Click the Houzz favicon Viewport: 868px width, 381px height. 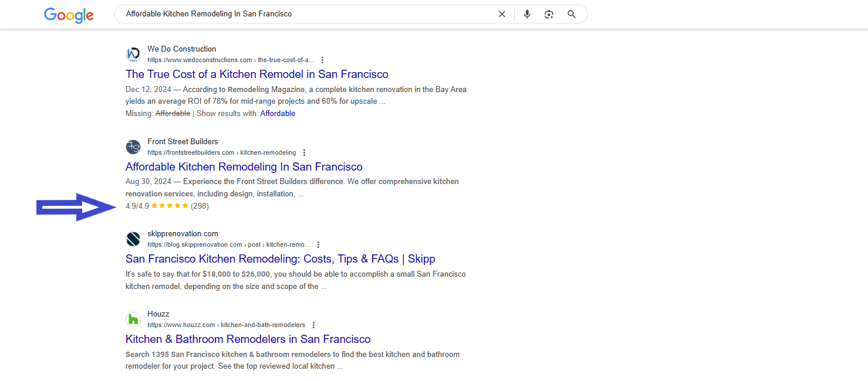point(133,319)
